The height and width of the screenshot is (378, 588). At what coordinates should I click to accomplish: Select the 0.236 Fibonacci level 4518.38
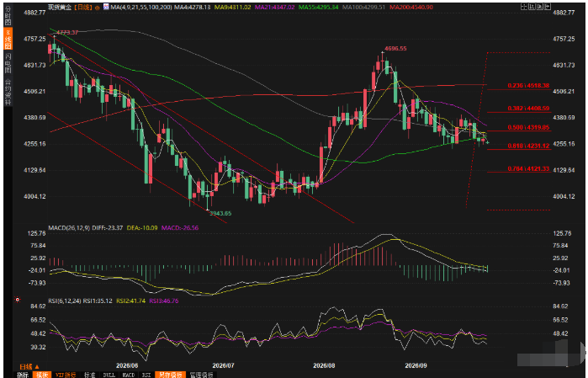(x=528, y=86)
